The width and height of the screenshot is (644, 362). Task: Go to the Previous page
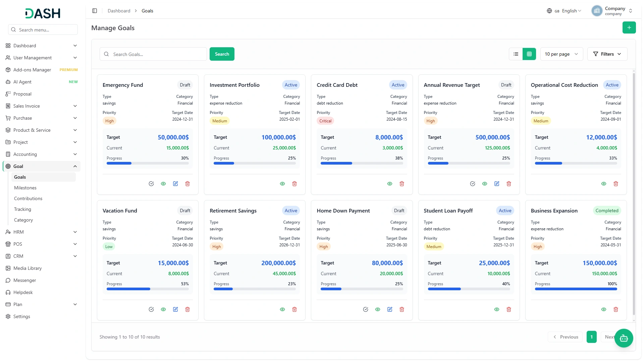[x=565, y=337]
